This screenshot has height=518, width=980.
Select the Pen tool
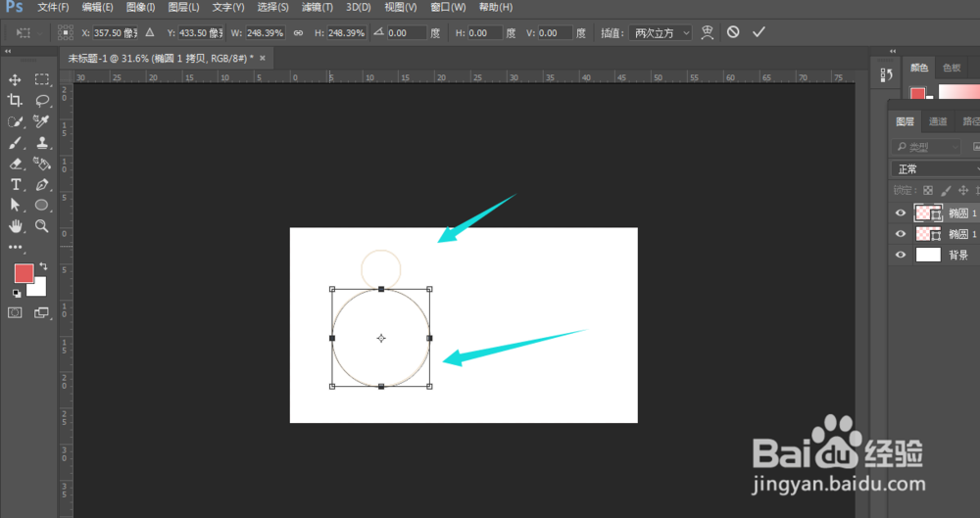(42, 184)
